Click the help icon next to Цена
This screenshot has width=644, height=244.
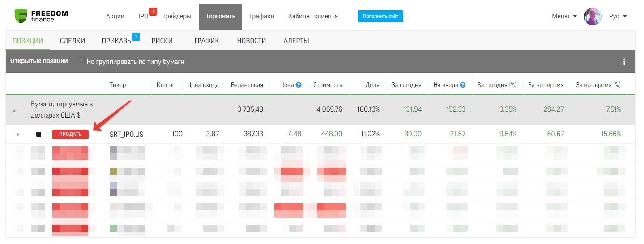(299, 85)
